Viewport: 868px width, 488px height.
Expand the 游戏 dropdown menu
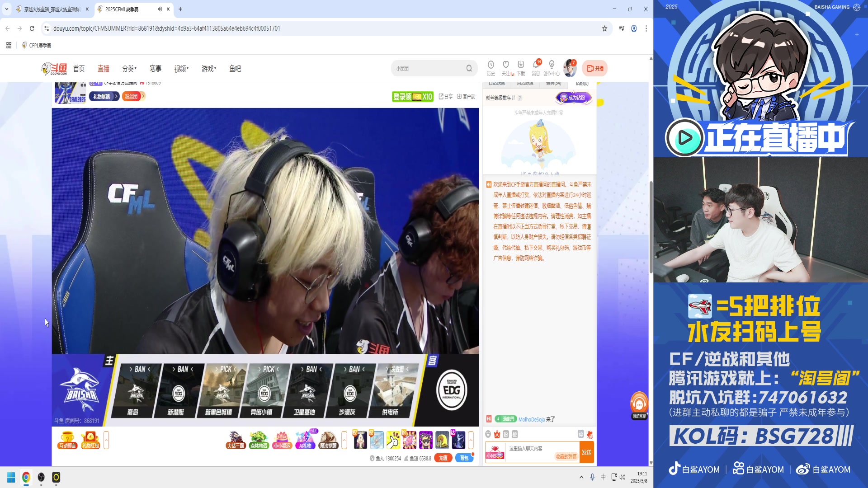point(208,69)
